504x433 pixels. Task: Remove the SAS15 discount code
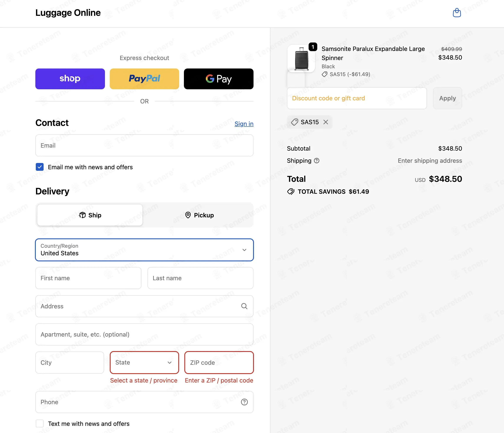(x=326, y=122)
